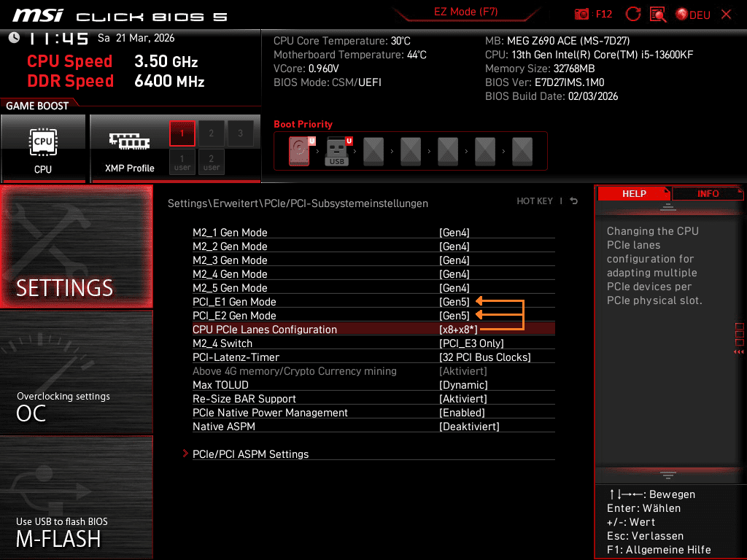Screen dimensions: 747x560
Task: Toggle the CPU Game Boost button
Action: pyautogui.click(x=43, y=149)
